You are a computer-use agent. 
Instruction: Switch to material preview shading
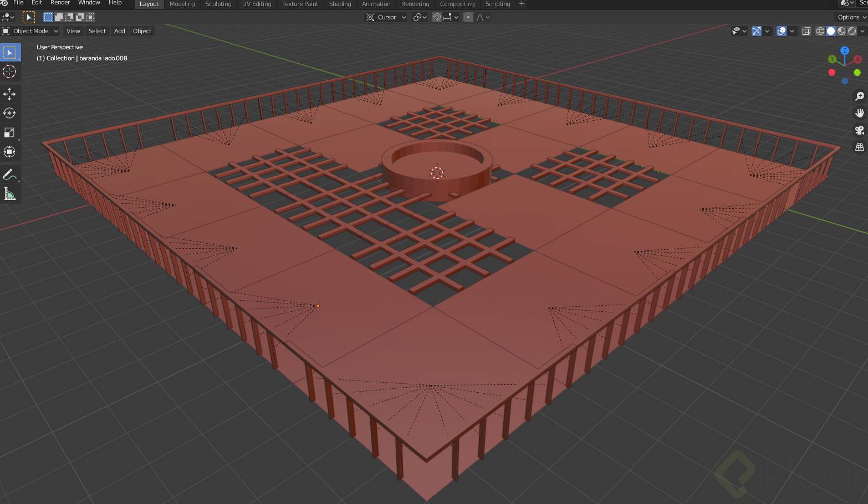pyautogui.click(x=841, y=31)
